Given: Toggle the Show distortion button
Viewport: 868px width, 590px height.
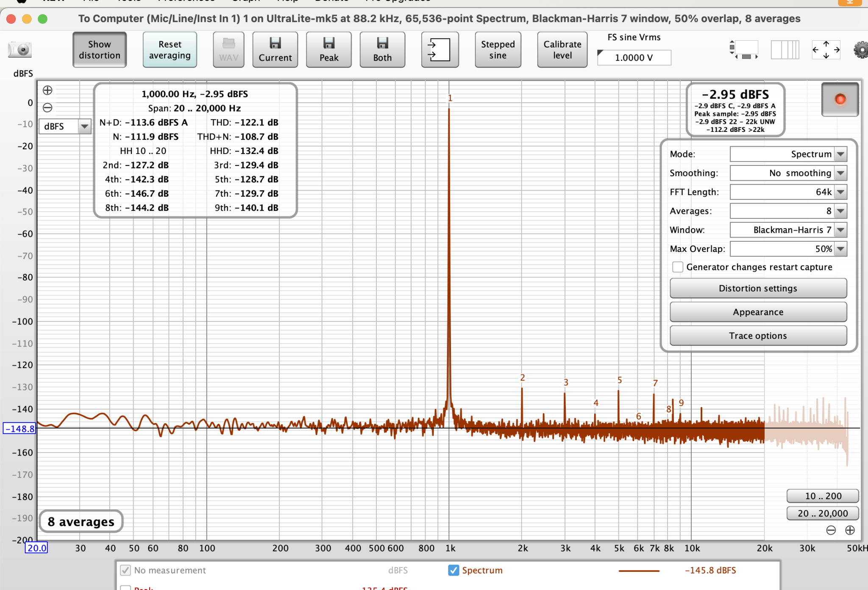Looking at the screenshot, I should point(100,50).
